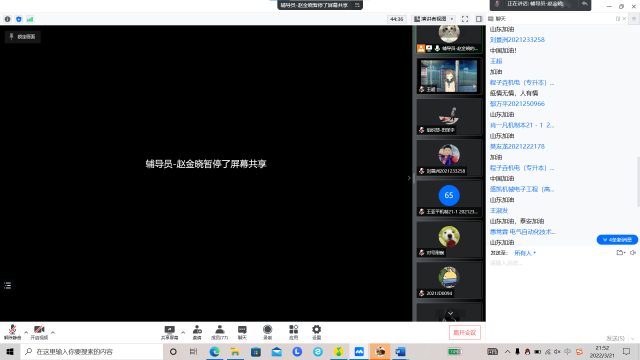Jump to the 4 new messages
The width and height of the screenshot is (640, 360).
[x=617, y=240]
